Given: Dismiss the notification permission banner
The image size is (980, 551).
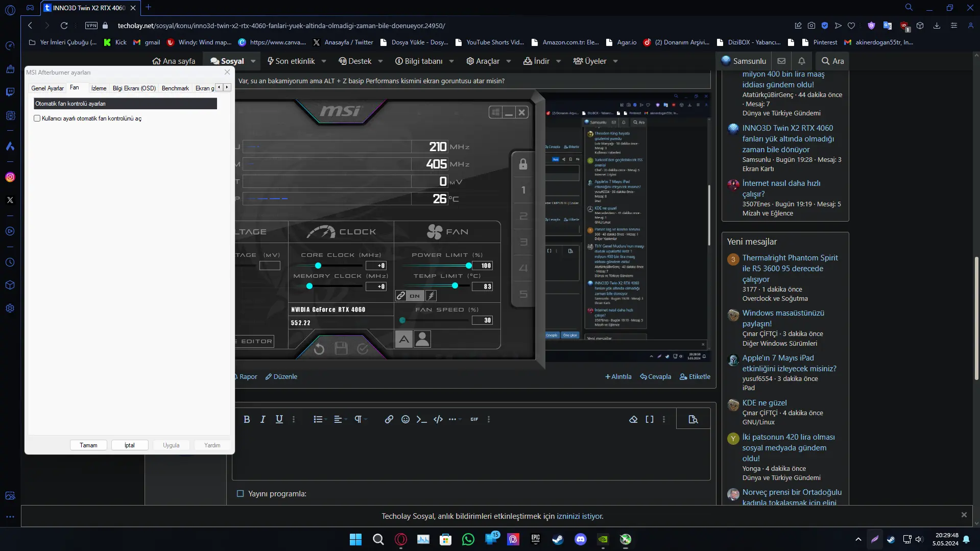Looking at the screenshot, I should coord(964,515).
